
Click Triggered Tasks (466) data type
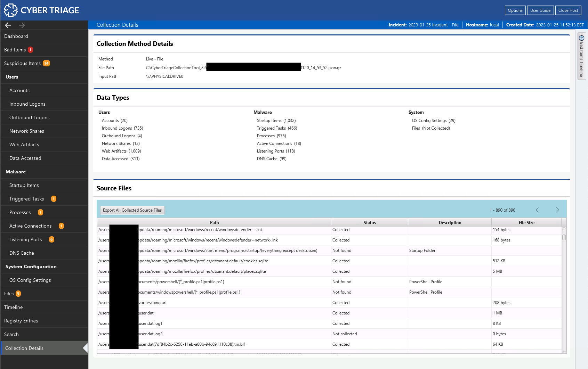(277, 128)
